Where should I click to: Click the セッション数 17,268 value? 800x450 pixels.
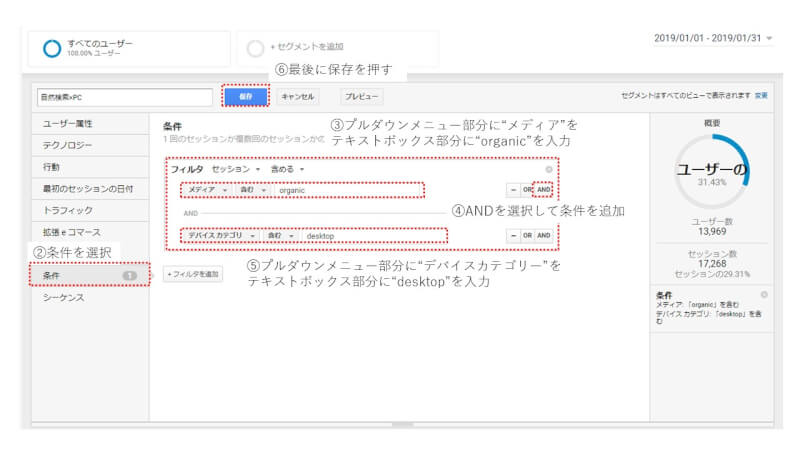(x=712, y=264)
